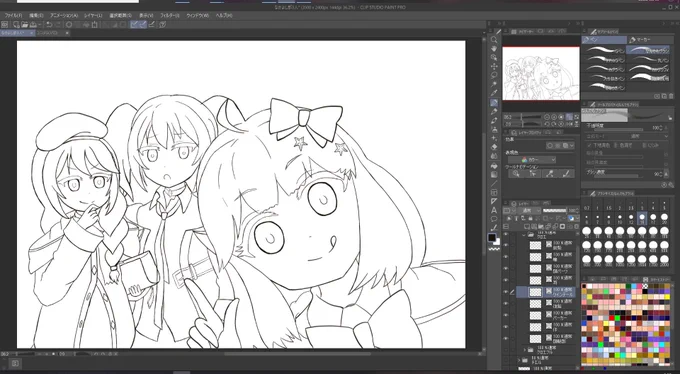Hide the ツインテール layer eye
The image size is (680, 374).
click(506, 292)
